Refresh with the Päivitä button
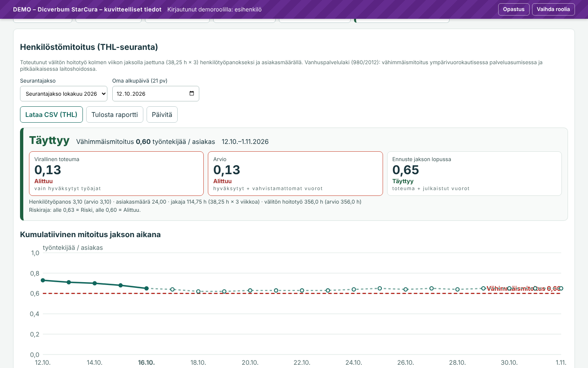 pyautogui.click(x=162, y=114)
